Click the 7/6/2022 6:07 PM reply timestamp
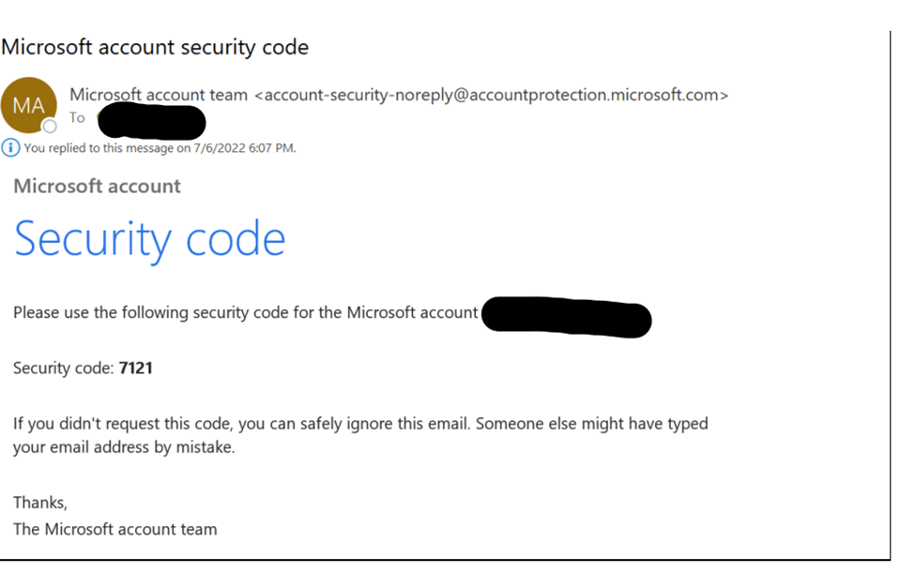Image resolution: width=915 pixels, height=588 pixels. (x=245, y=148)
